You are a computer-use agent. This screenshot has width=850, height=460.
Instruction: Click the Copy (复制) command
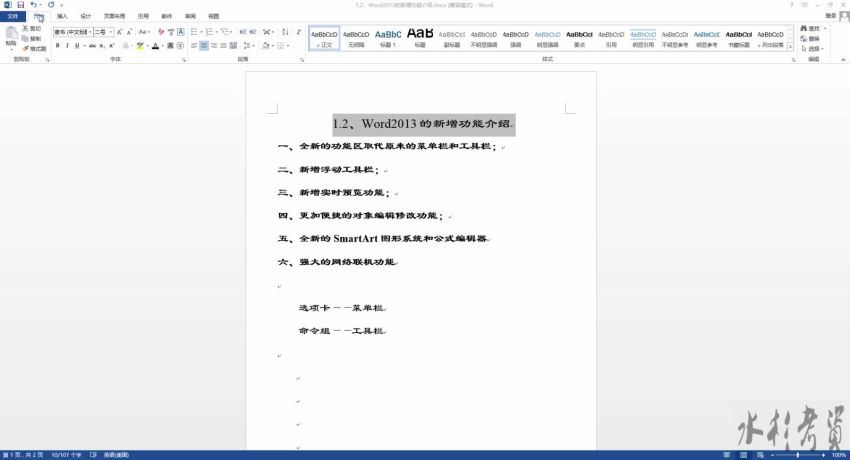pos(31,38)
